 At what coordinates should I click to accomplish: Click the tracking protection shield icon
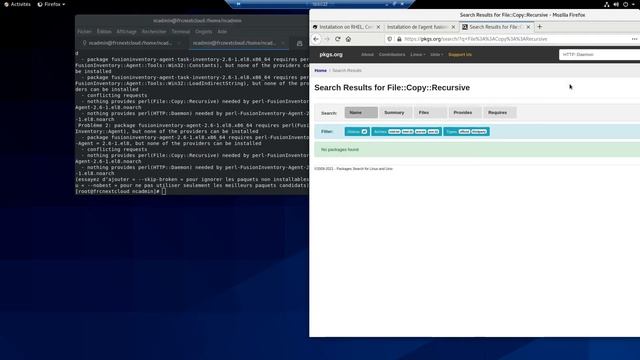390,39
